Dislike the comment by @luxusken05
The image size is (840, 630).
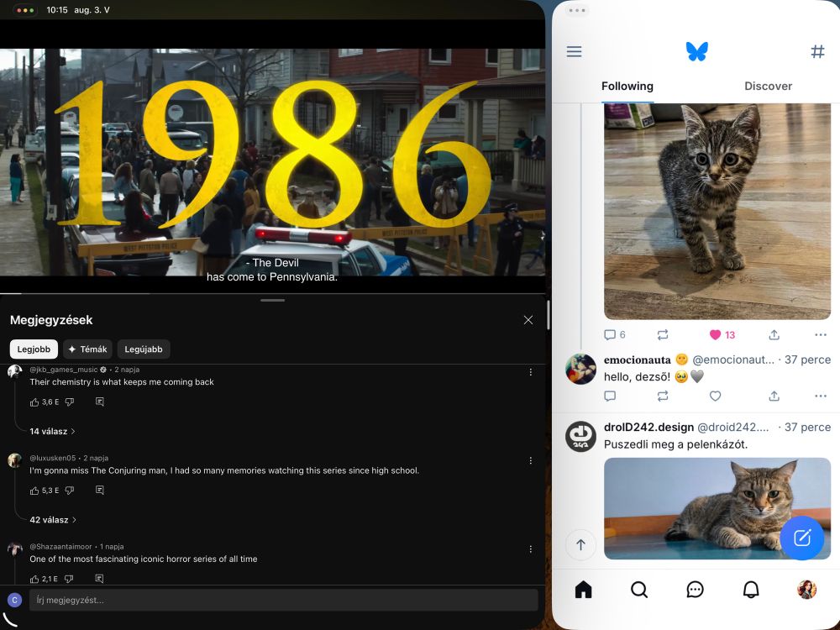pyautogui.click(x=70, y=491)
